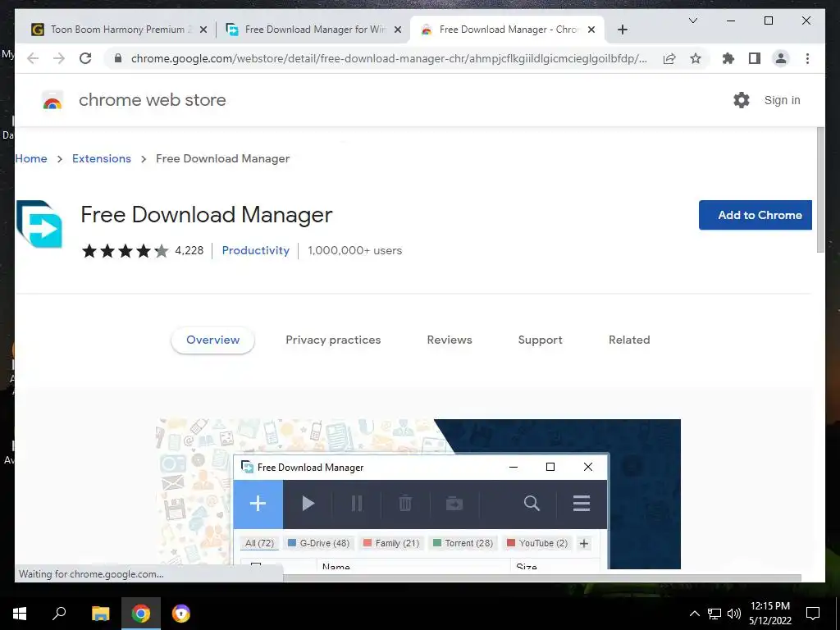Open the Reviews tab

450,340
